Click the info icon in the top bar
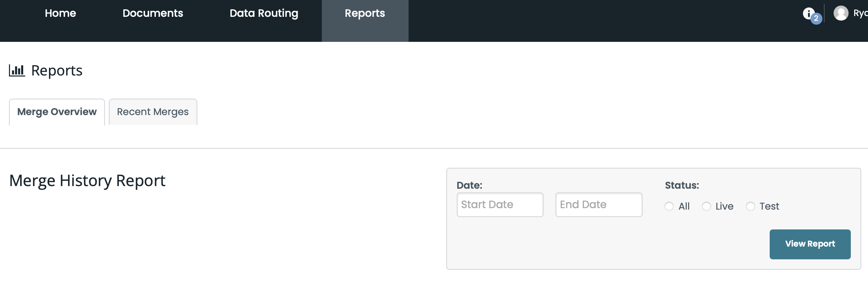The image size is (868, 281). pyautogui.click(x=808, y=13)
